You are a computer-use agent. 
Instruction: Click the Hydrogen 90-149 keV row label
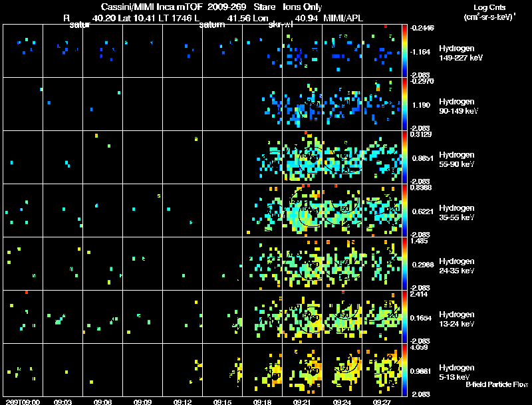tap(458, 106)
